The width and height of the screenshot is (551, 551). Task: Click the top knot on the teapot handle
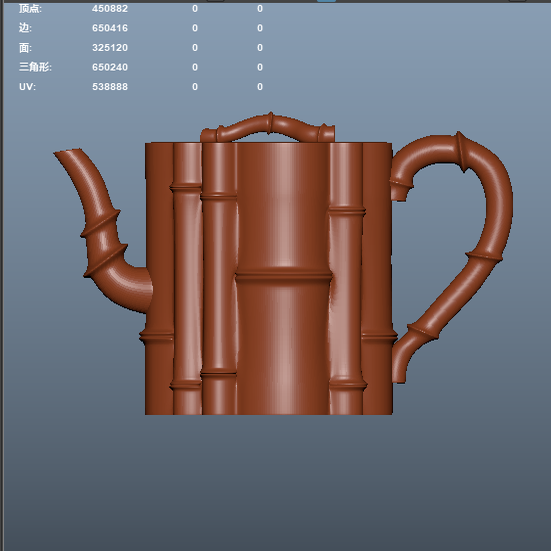[x=461, y=152]
